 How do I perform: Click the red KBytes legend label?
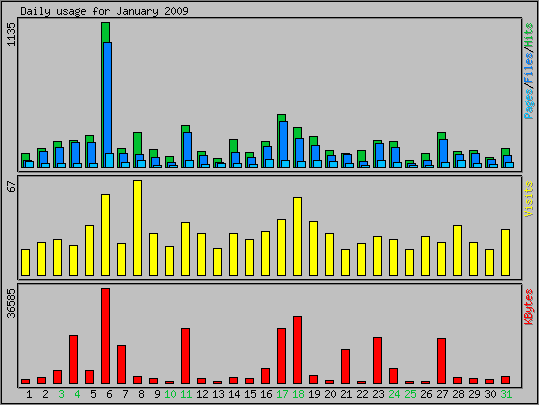tap(529, 307)
